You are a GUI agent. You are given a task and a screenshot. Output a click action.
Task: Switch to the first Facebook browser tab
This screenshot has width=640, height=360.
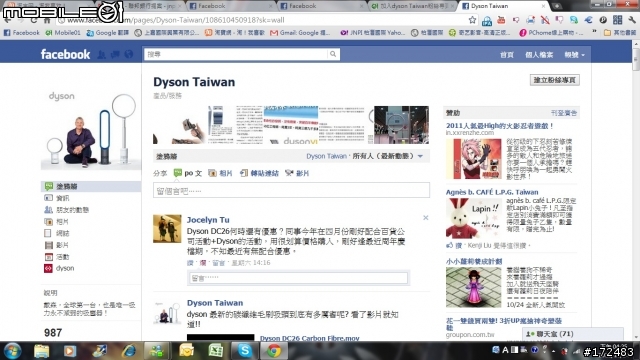(230, 6)
